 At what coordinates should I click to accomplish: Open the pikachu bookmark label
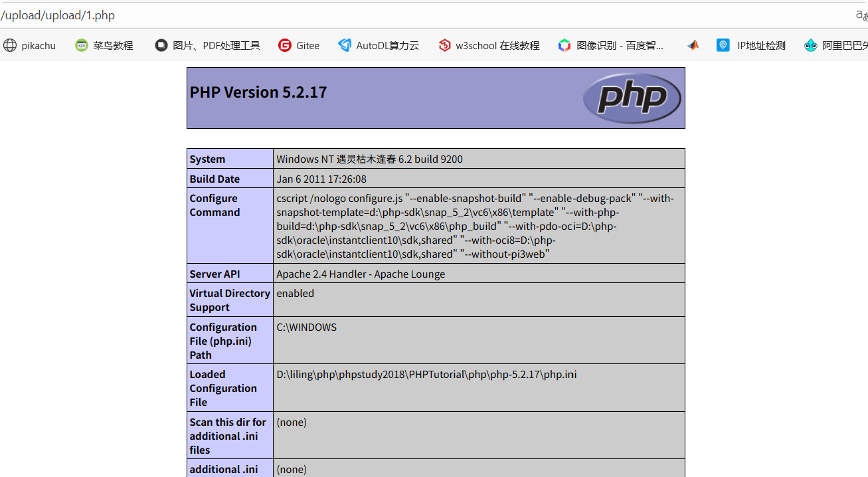tap(39, 46)
